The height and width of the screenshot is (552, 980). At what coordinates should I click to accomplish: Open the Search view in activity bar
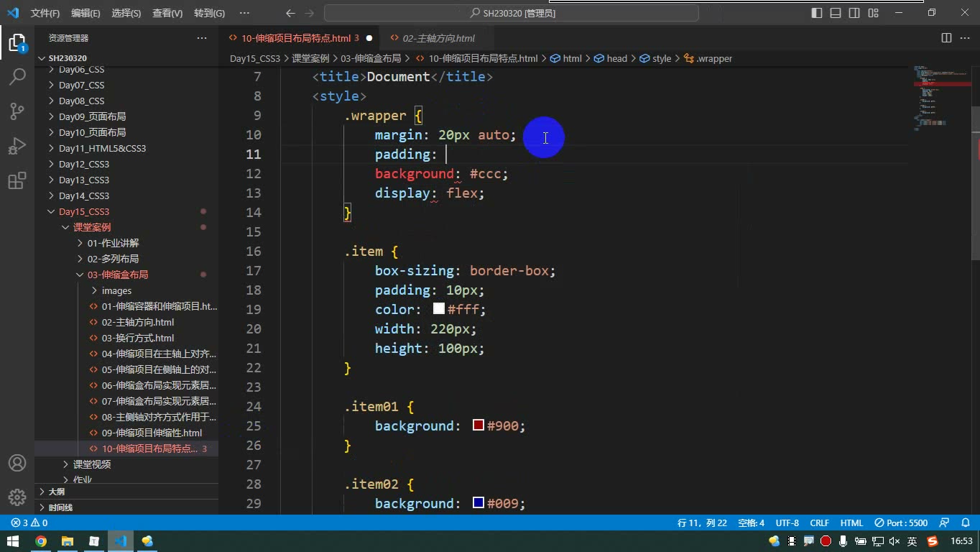[17, 76]
